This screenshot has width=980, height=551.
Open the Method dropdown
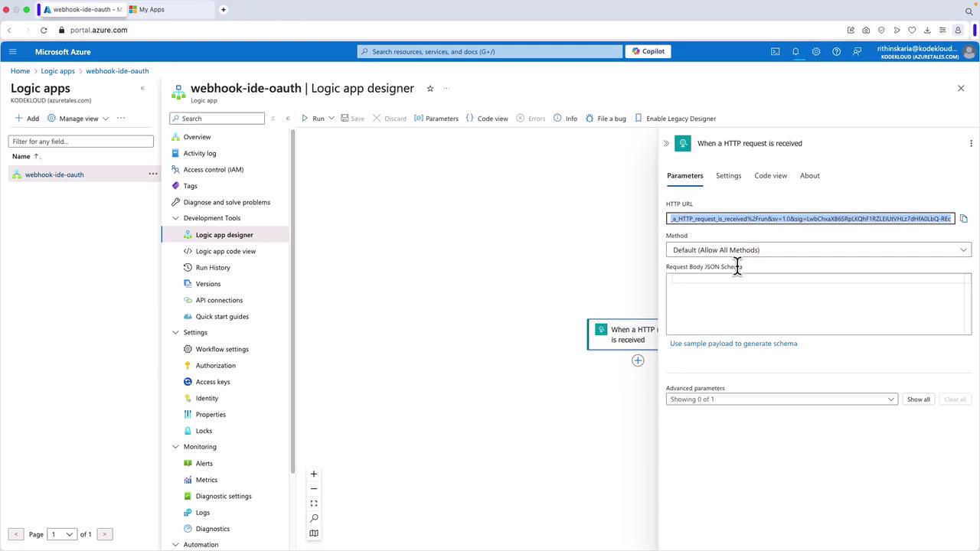(818, 250)
